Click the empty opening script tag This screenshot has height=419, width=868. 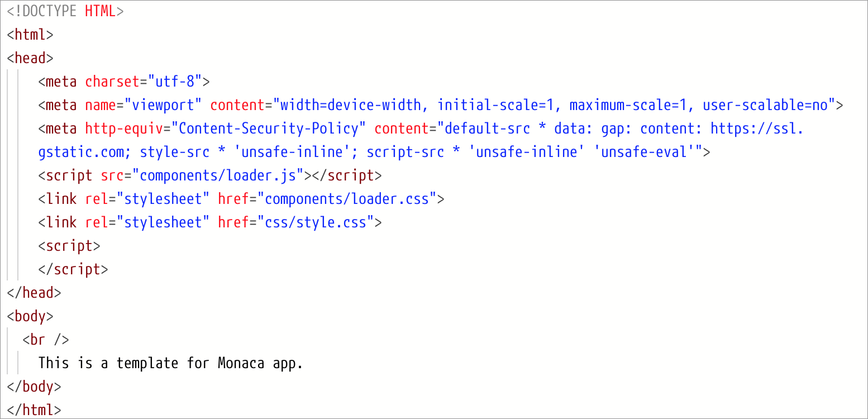(69, 246)
